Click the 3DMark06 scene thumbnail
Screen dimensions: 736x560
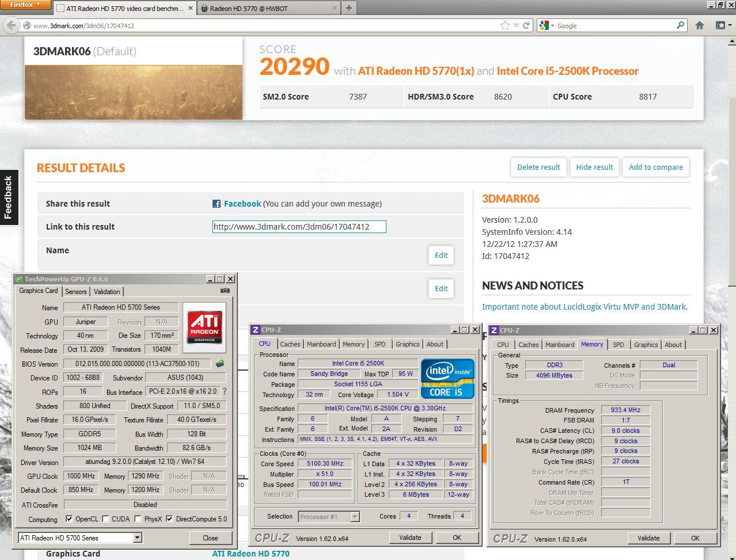pyautogui.click(x=134, y=92)
